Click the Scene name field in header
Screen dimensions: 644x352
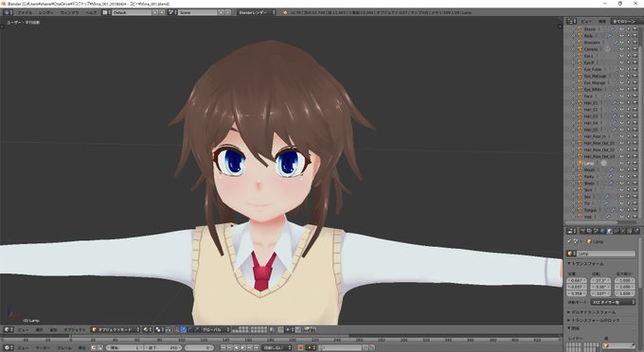(x=198, y=12)
